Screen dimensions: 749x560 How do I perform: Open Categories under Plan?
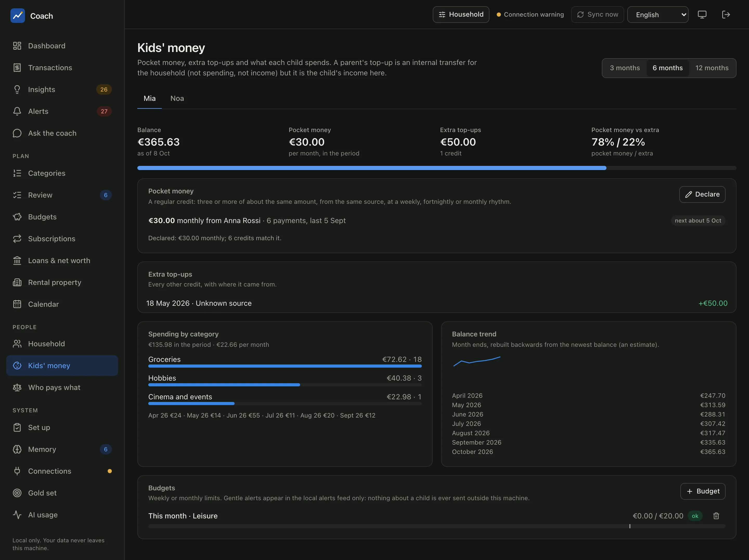[x=62, y=173]
